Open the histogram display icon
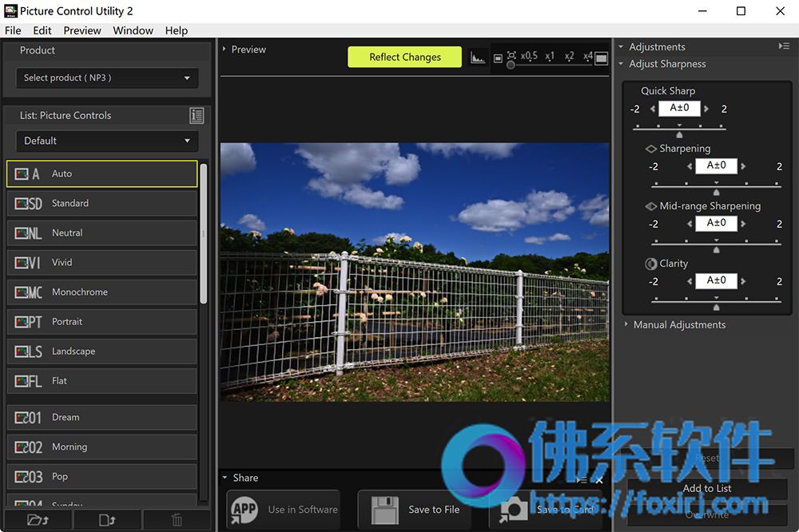799x532 pixels. click(x=478, y=58)
